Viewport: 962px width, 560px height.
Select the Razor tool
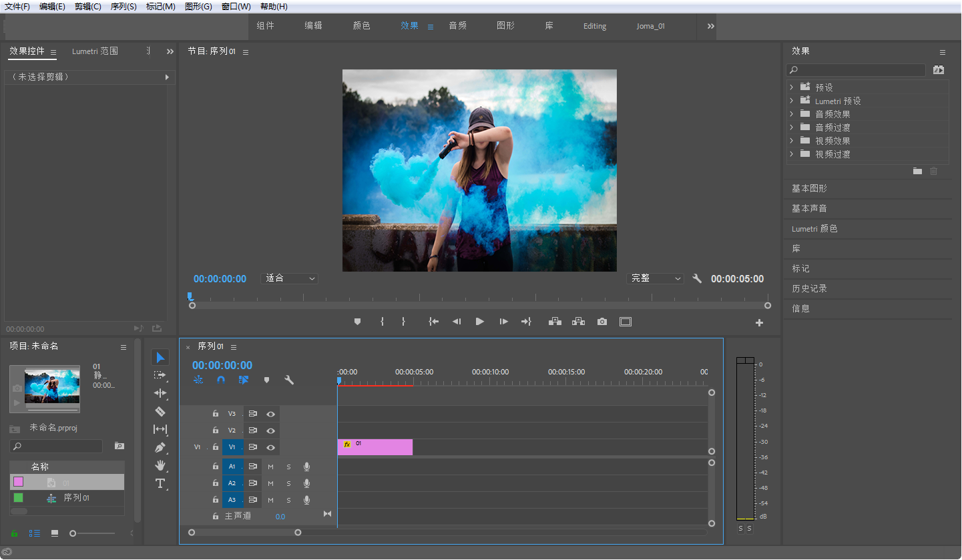pyautogui.click(x=160, y=411)
